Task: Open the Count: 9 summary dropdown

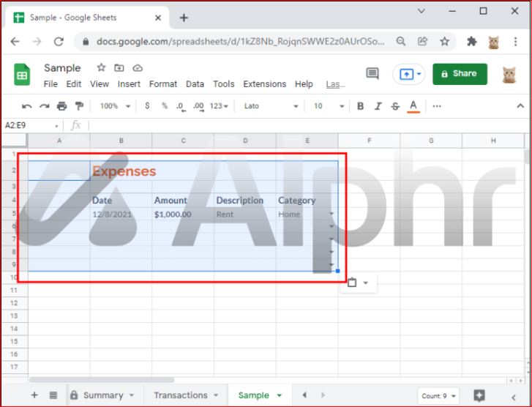Action: tap(438, 396)
